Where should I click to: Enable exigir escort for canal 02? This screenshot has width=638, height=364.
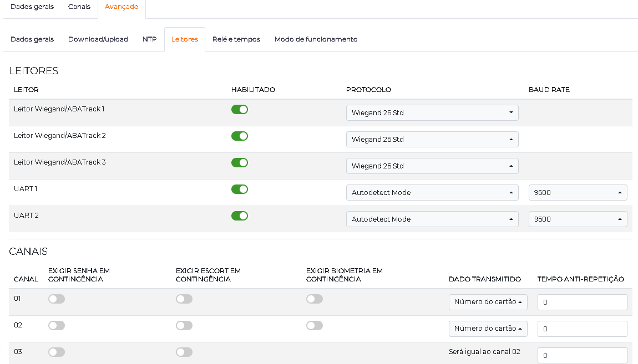[184, 325]
